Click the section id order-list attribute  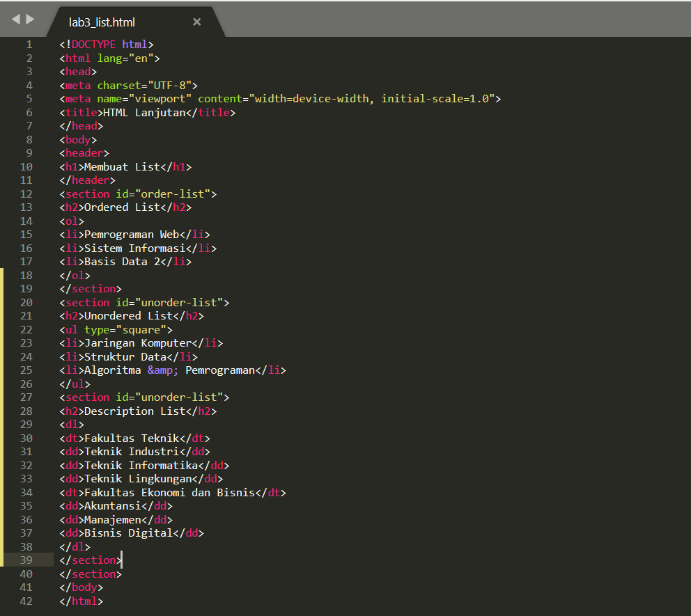(x=164, y=194)
